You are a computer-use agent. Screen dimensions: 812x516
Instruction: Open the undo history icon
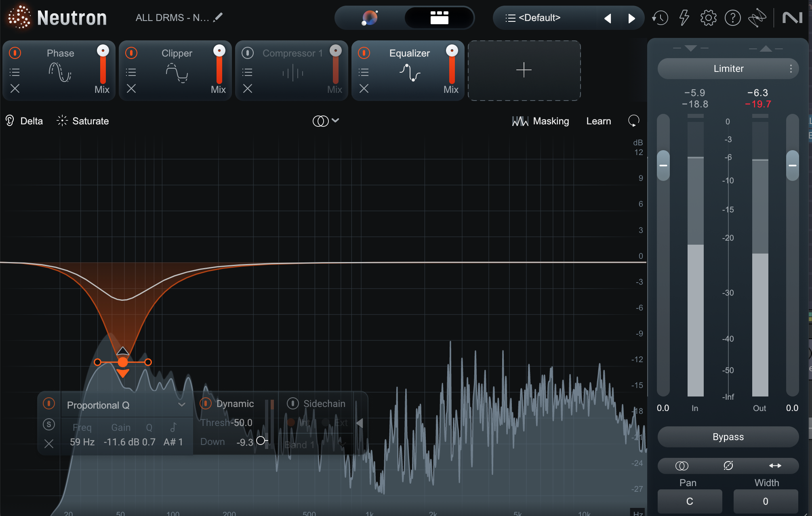point(660,18)
